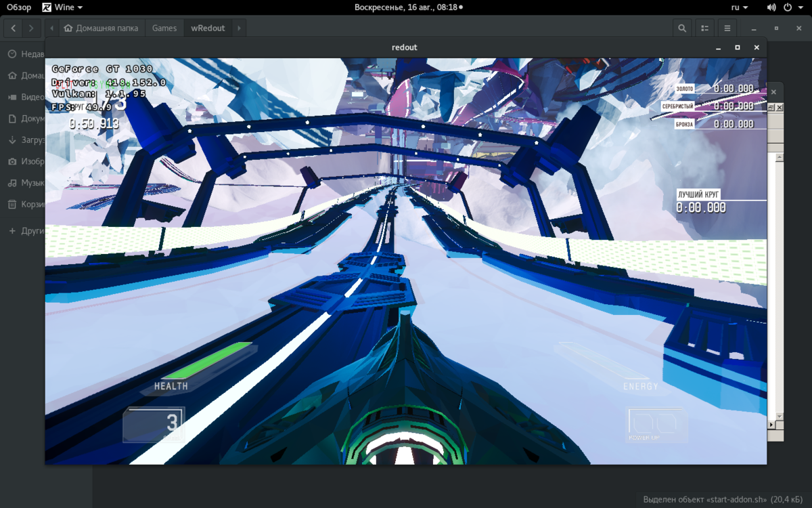Maximize the redout game window

click(x=738, y=47)
